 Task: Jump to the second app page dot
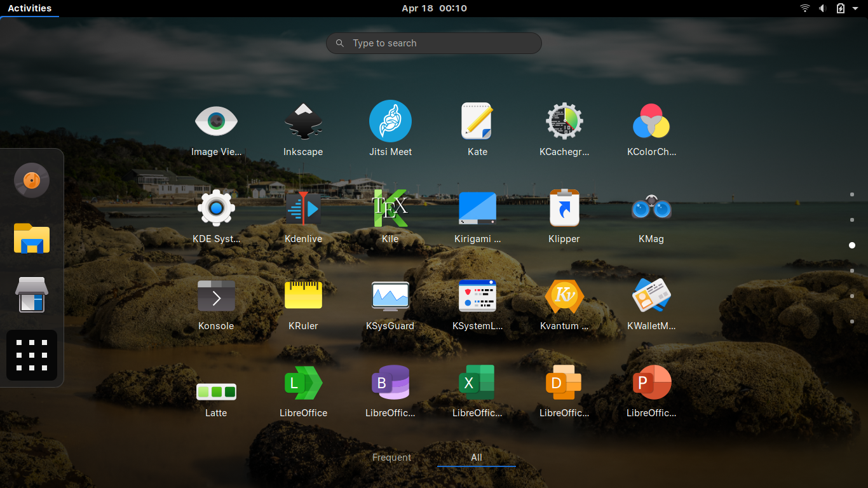(852, 220)
